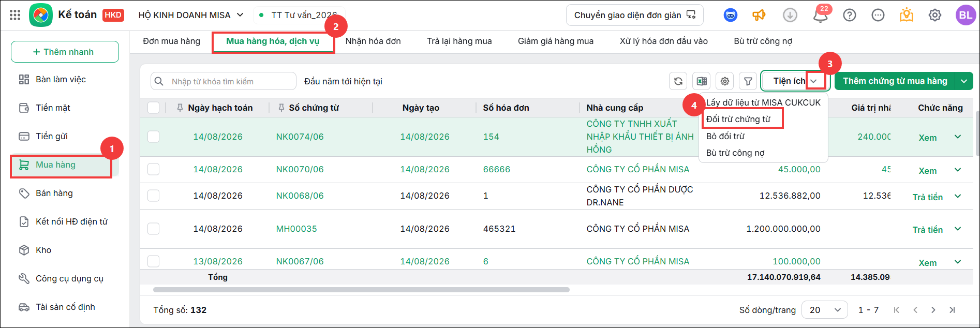Open table column settings gear icon
980x328 pixels.
(725, 81)
